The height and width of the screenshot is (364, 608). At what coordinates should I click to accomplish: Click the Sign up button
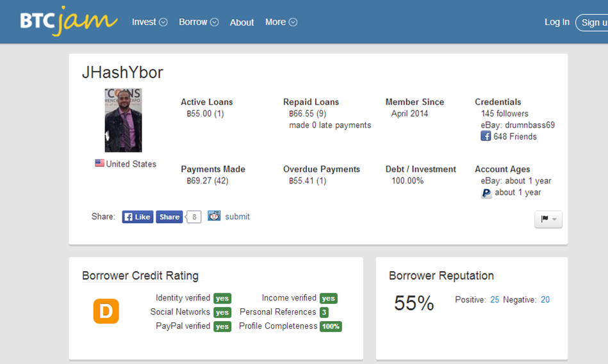click(x=593, y=22)
